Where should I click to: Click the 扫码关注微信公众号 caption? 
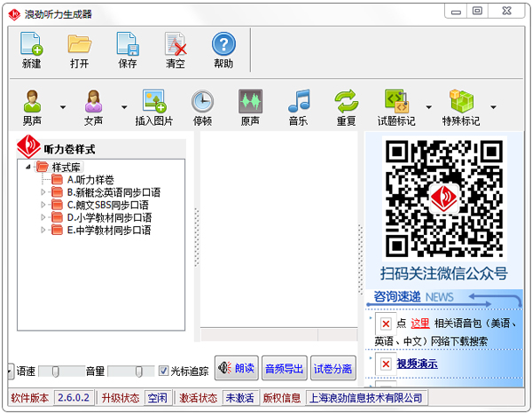[x=444, y=274]
